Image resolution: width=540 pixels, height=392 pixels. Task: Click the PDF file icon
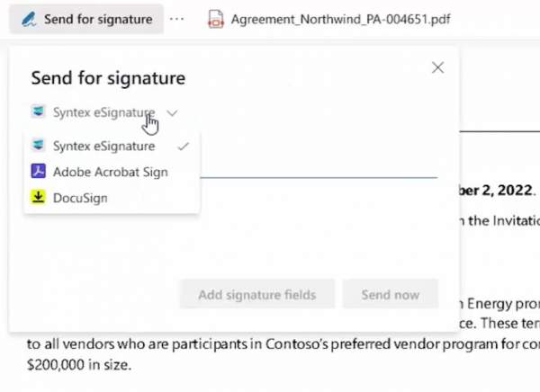[x=215, y=19]
